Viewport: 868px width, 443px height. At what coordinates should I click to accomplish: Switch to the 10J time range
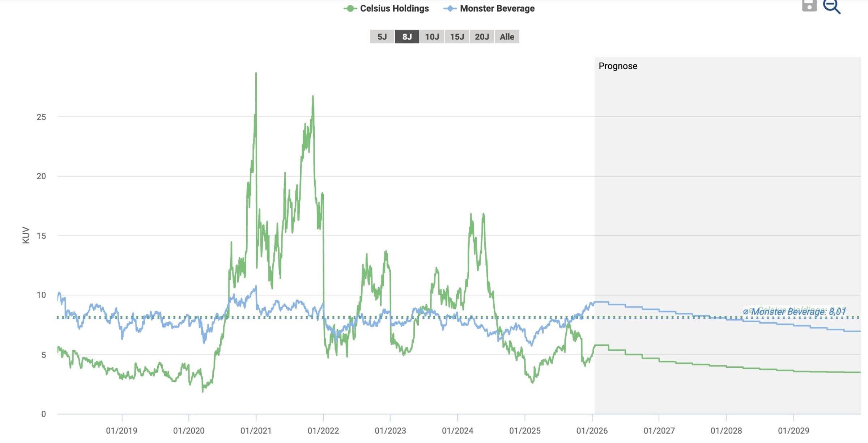pos(432,37)
